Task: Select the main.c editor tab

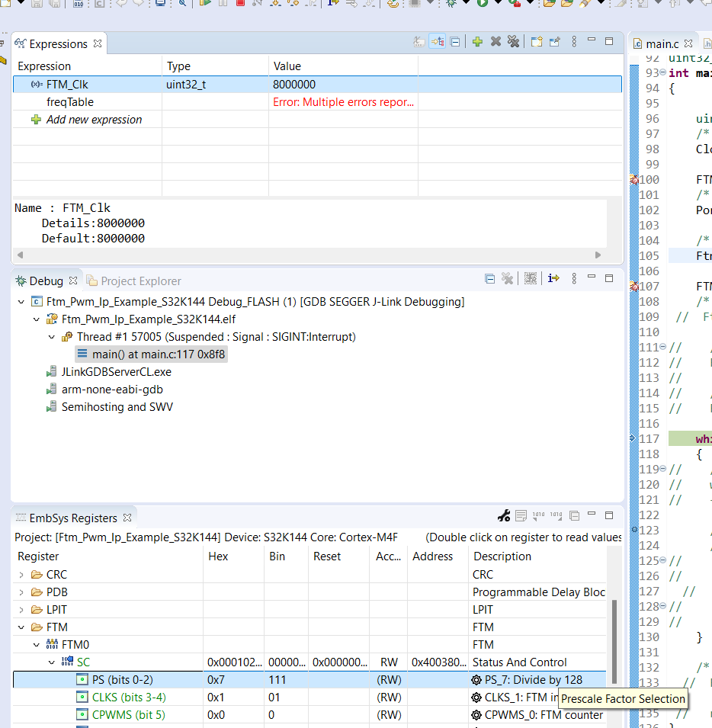Action: (662, 43)
